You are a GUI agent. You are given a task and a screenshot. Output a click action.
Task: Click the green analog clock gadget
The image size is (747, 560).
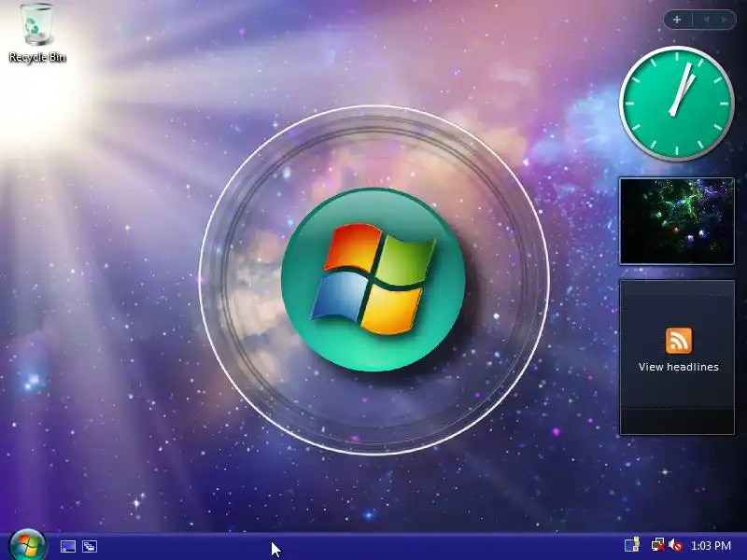[x=676, y=103]
